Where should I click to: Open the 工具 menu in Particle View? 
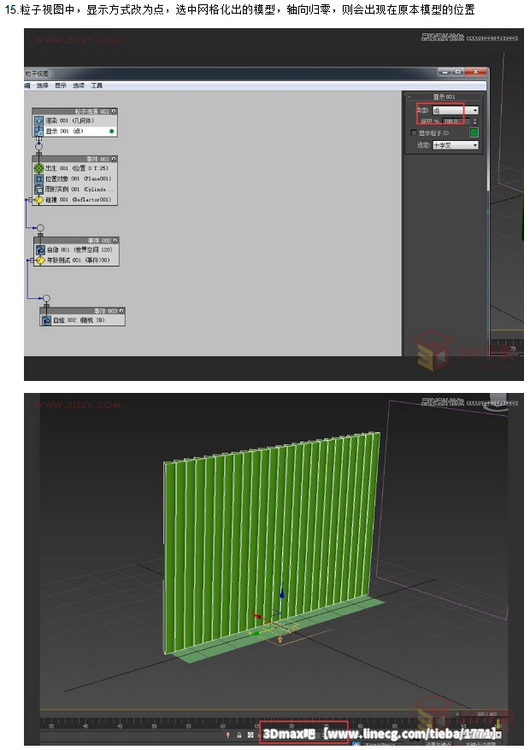[x=97, y=86]
